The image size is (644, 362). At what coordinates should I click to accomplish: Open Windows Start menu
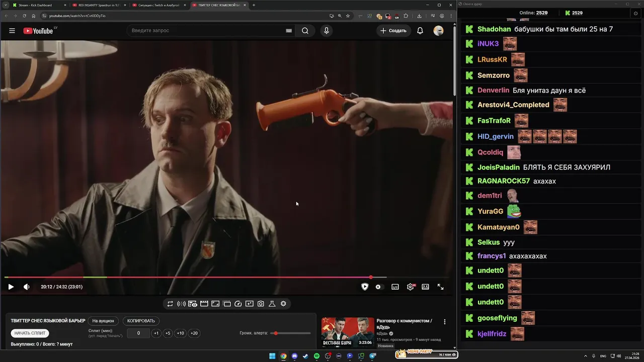tap(272, 356)
